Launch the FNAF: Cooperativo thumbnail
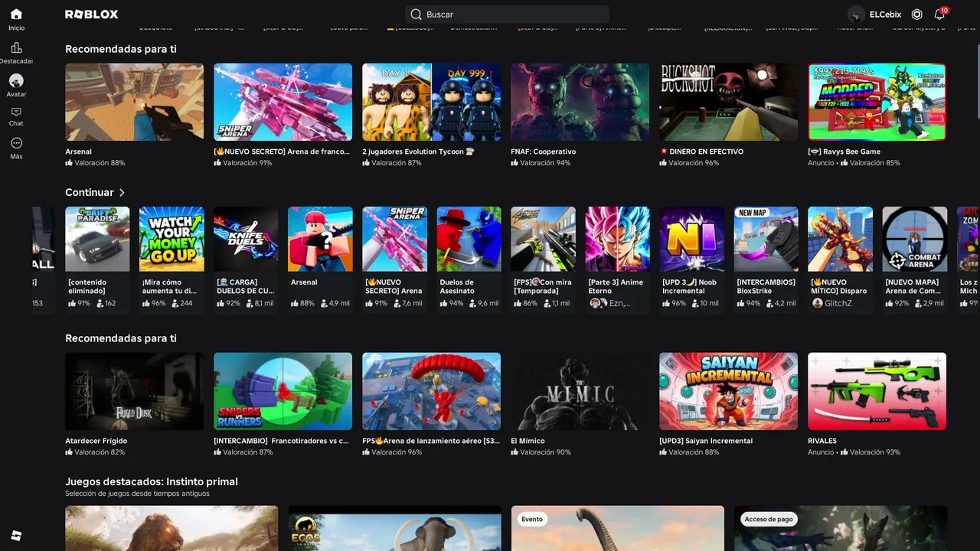980x551 pixels. tap(580, 102)
